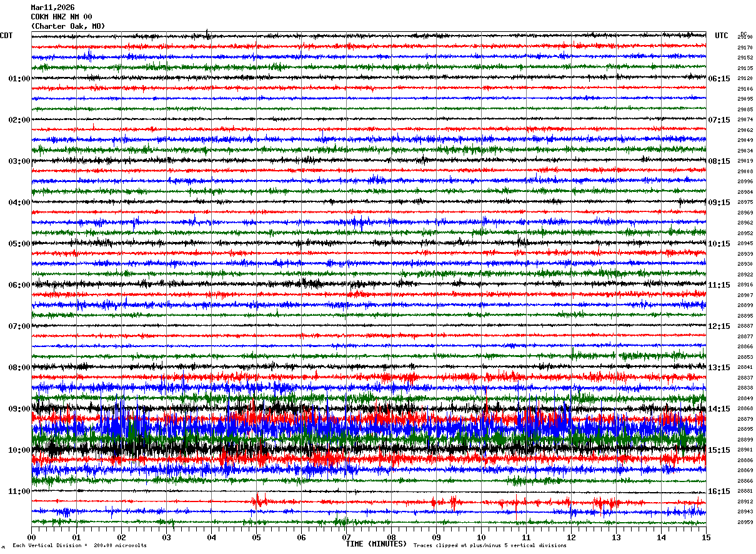
Task: Click the '15:15' UTC time label
Action: [x=719, y=450]
